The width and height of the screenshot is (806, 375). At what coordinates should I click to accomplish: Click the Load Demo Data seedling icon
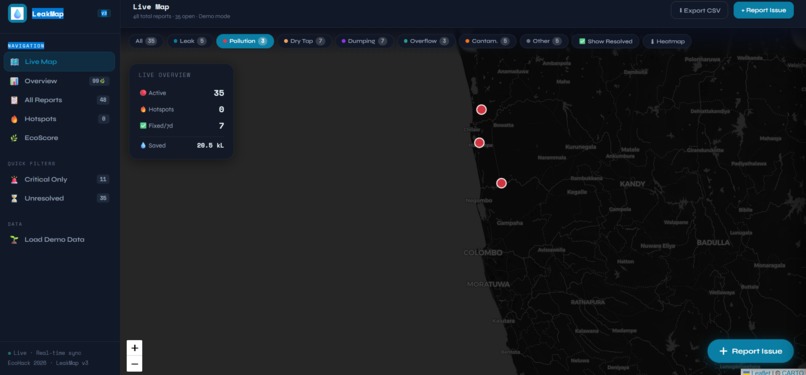14,240
